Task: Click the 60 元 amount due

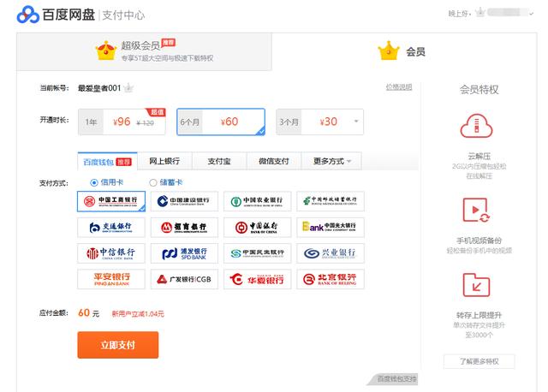Action: coord(89,313)
